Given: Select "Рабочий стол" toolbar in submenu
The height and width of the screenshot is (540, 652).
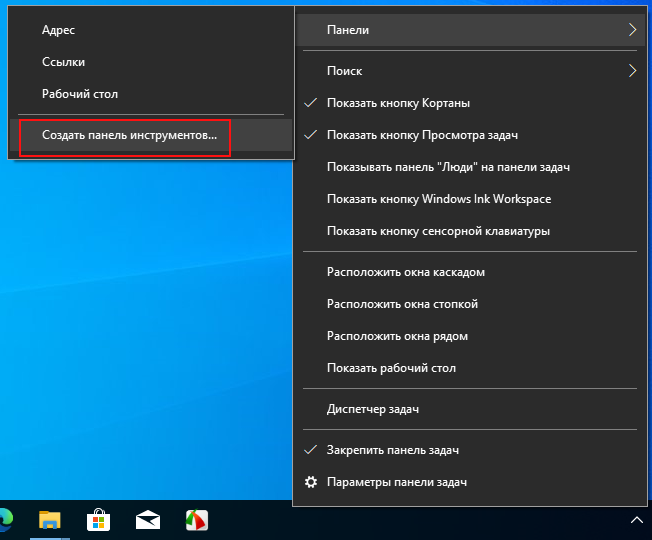Looking at the screenshot, I should coord(80,94).
